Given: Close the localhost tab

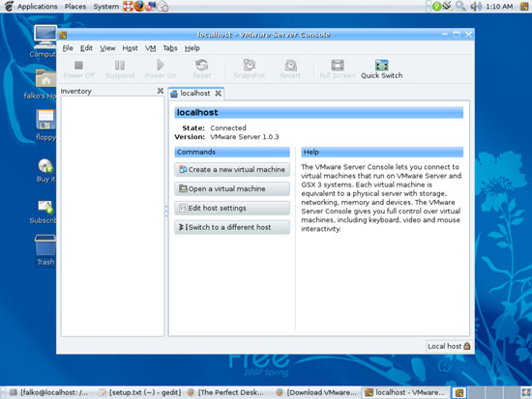Looking at the screenshot, I should click(x=219, y=93).
